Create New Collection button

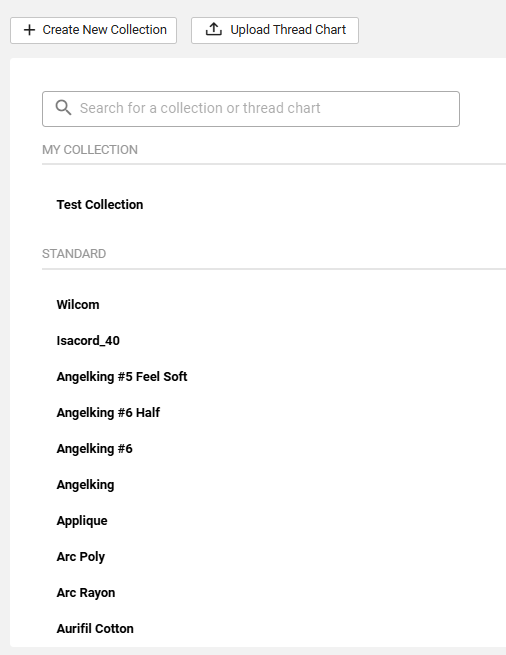[x=94, y=30]
